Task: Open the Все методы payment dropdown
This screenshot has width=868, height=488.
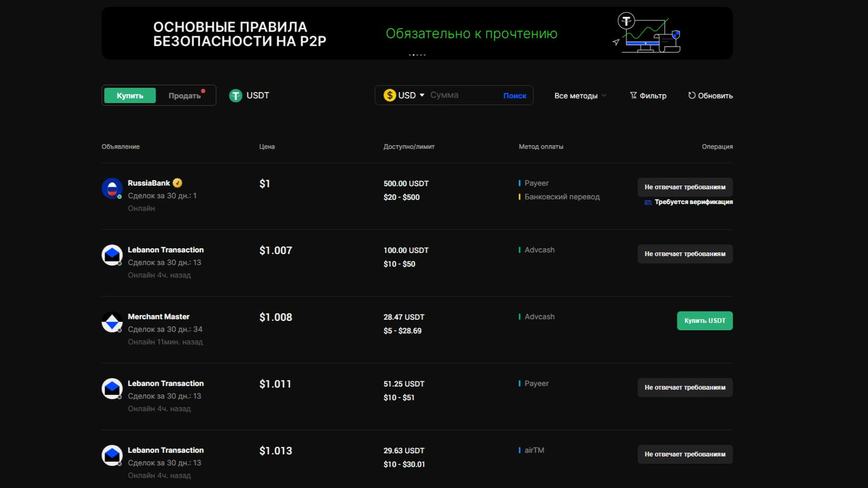Action: pos(580,96)
